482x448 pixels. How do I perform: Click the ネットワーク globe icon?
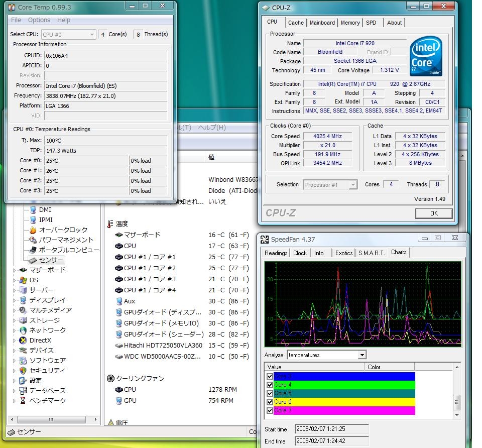click(23, 330)
